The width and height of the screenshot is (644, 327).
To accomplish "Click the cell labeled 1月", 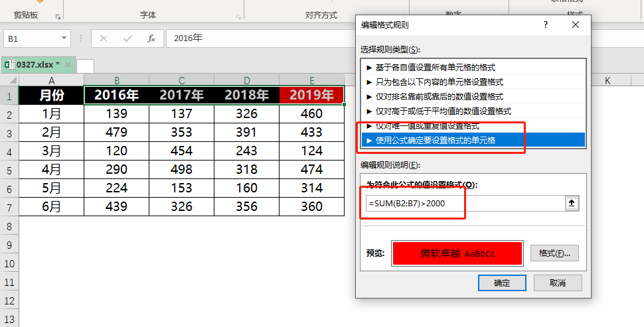I will pos(51,113).
